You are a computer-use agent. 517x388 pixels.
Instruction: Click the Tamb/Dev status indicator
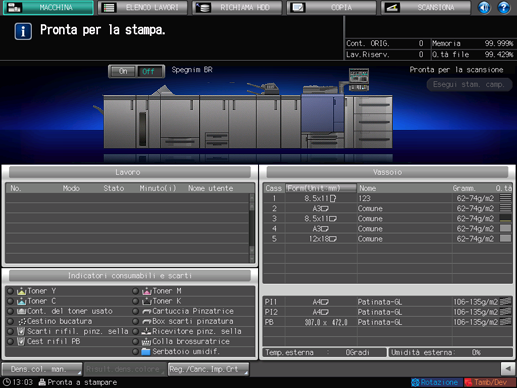489,383
